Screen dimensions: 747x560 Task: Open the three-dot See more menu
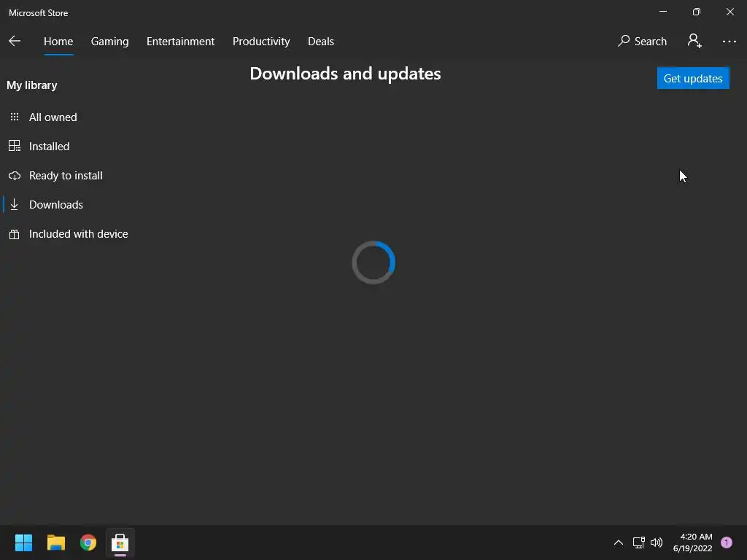(729, 42)
